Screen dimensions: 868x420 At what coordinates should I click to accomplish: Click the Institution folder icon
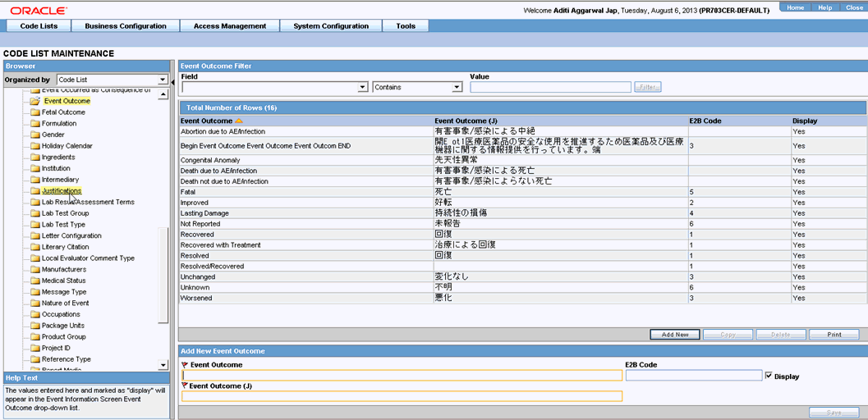(x=34, y=168)
